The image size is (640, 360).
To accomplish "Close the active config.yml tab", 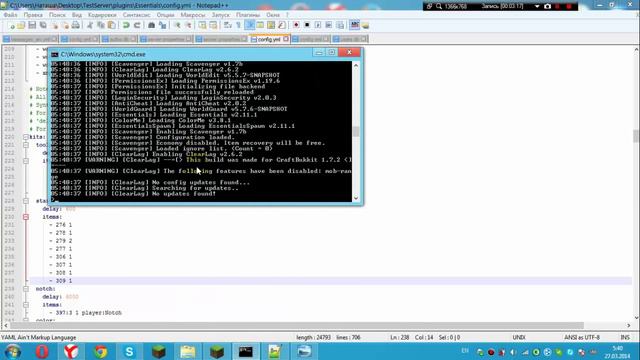I will point(286,39).
